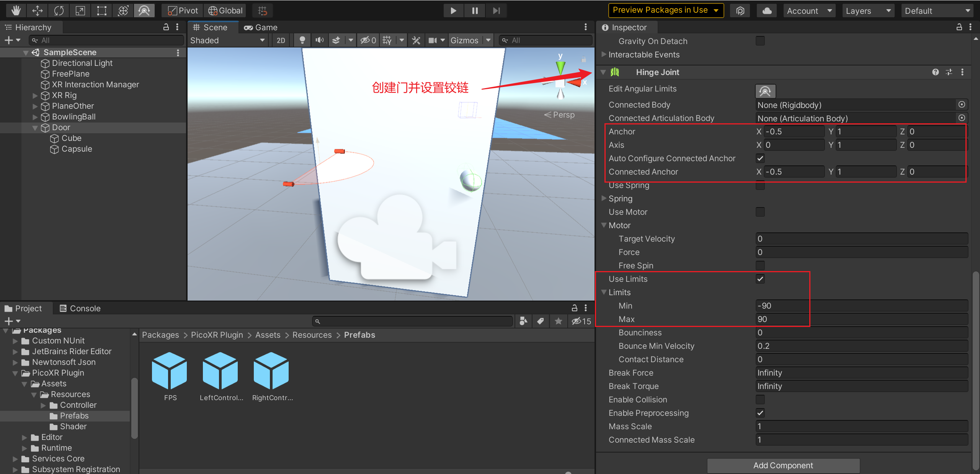Open cloud services icon
980x474 pixels.
[767, 11]
